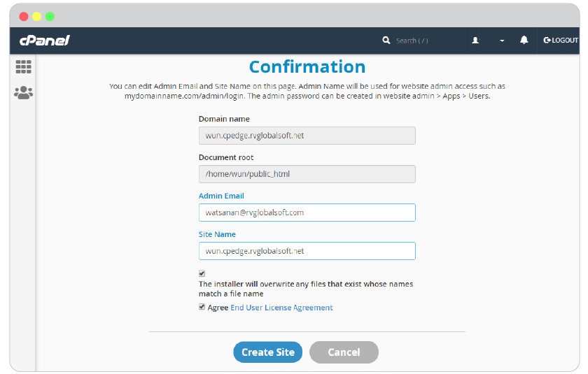Click the yellow minimize window dot
This screenshot has height=374, width=588.
tap(36, 17)
